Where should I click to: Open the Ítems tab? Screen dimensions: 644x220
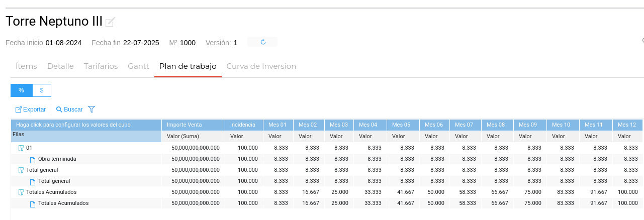pos(26,66)
